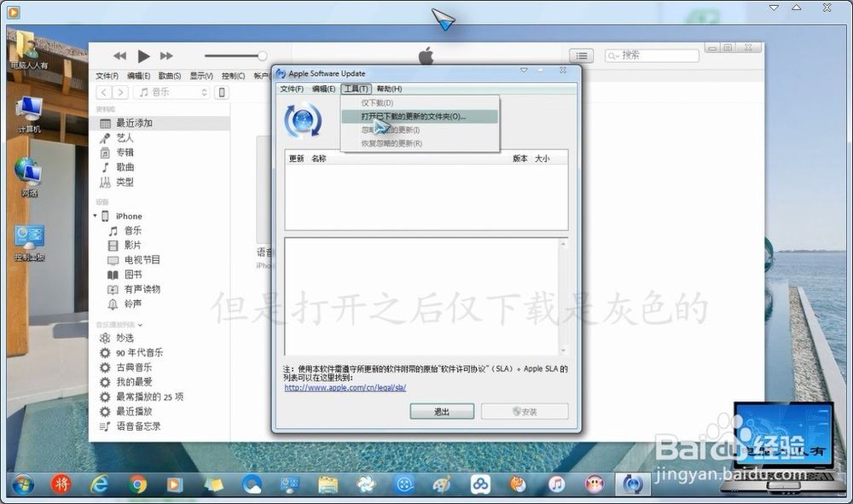Sort updates by 大小 column header

pyautogui.click(x=543, y=159)
